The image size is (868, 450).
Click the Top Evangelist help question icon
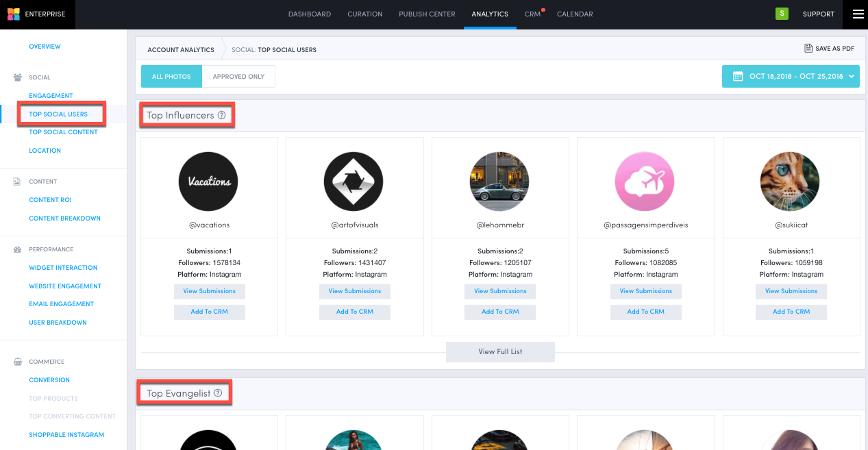pyautogui.click(x=218, y=393)
